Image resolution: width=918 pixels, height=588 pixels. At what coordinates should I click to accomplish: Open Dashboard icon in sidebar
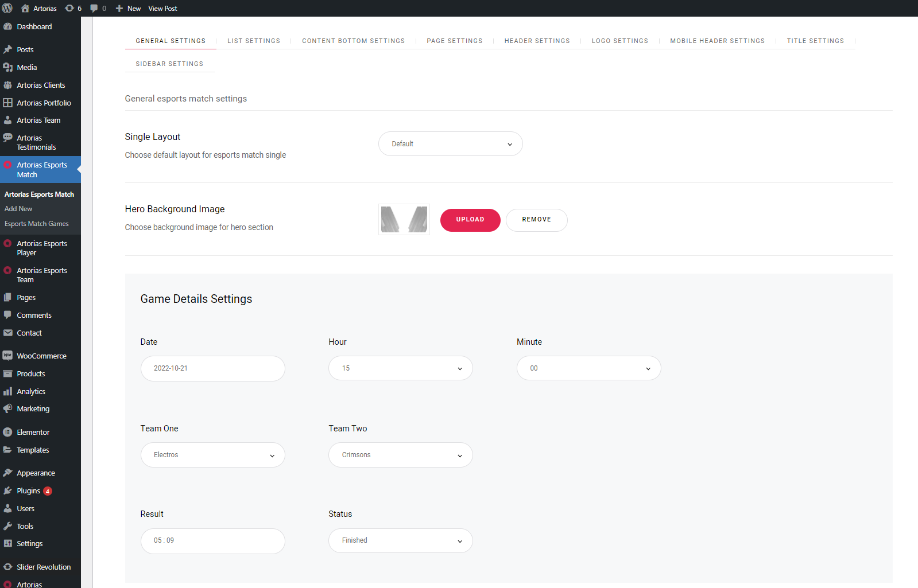[x=7, y=26]
